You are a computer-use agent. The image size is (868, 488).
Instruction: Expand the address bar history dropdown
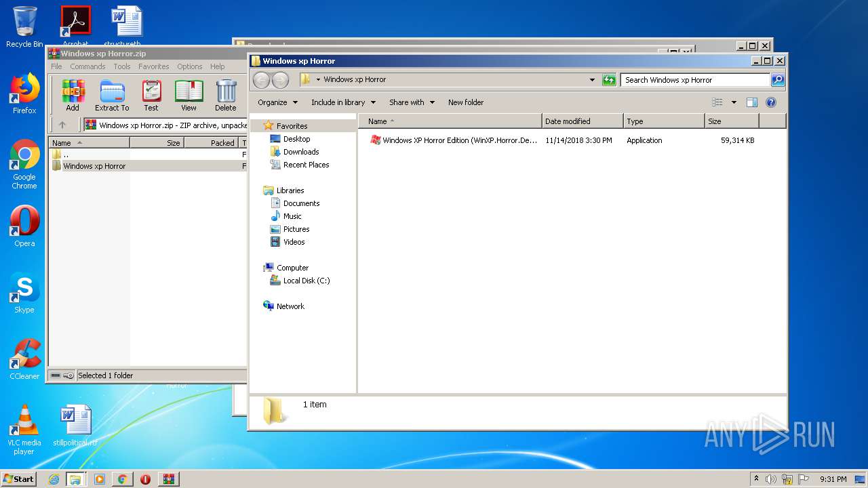coord(592,80)
